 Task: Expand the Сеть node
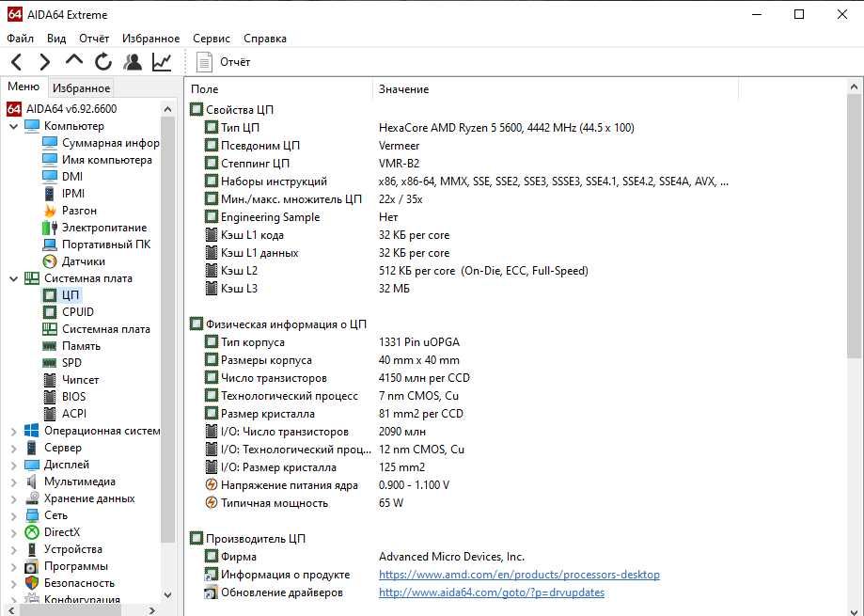pos(14,516)
